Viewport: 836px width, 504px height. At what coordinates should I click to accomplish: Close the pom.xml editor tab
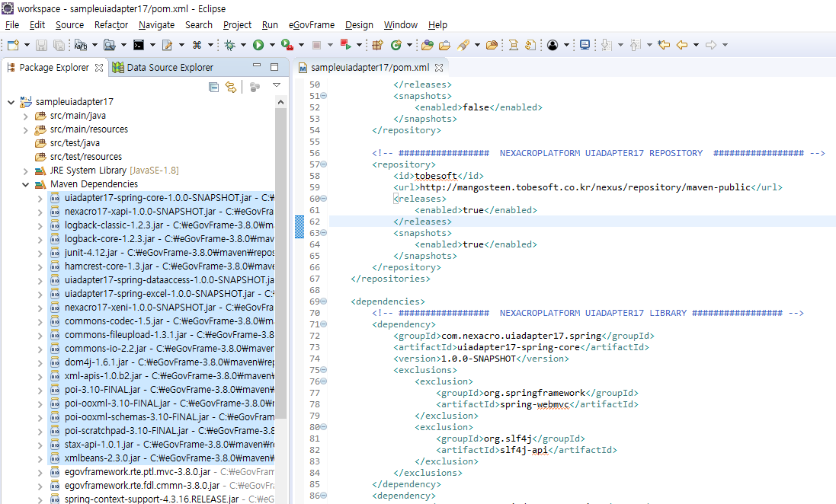(x=440, y=68)
